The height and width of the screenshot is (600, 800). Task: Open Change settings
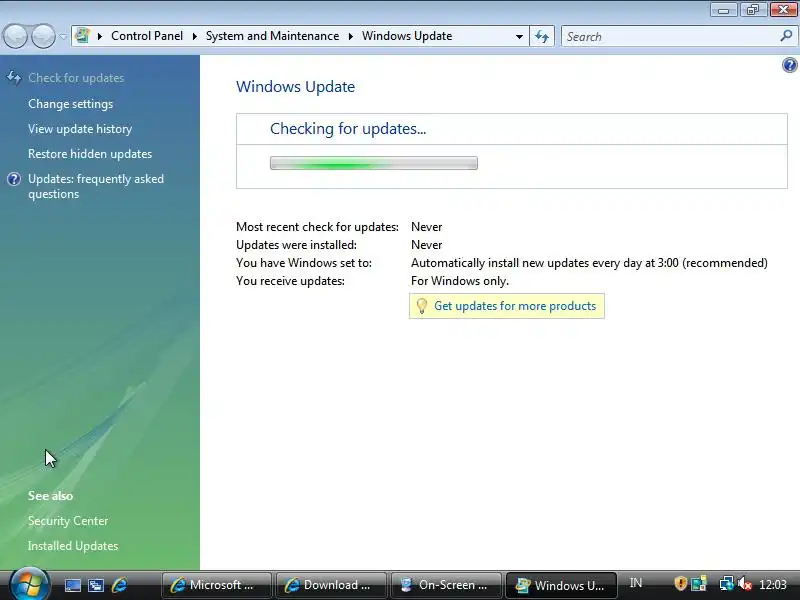click(x=70, y=104)
